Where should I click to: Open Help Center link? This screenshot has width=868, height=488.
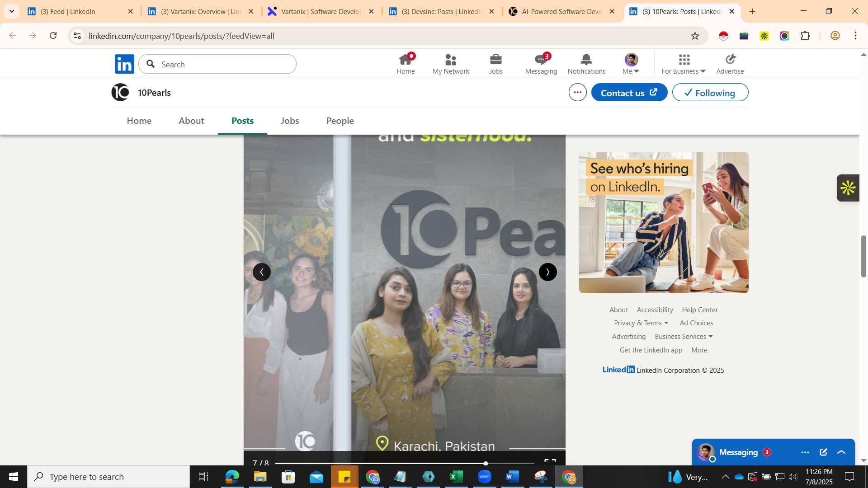(x=699, y=310)
